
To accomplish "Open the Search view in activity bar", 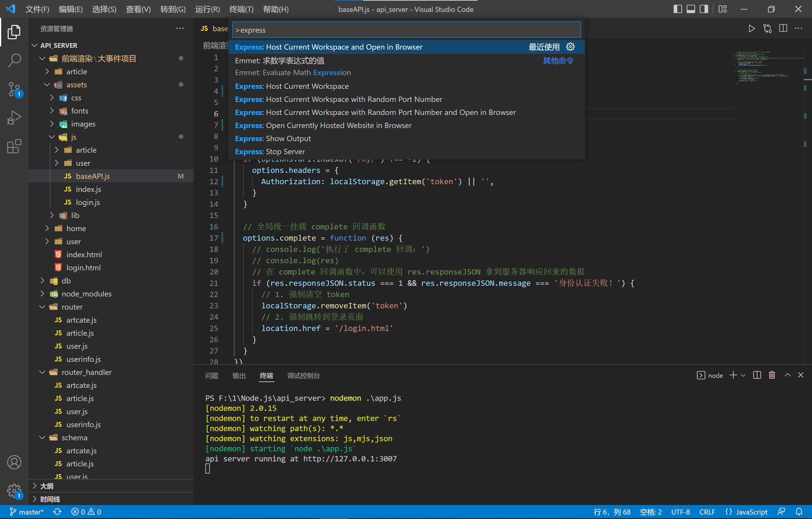I will point(14,61).
